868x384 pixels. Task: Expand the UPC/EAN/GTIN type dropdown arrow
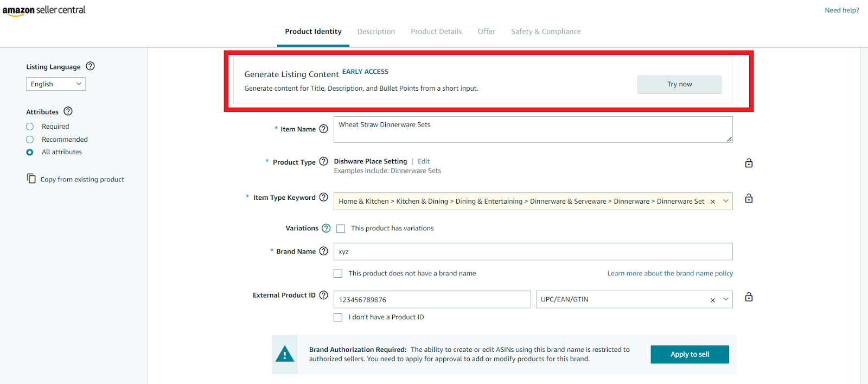coord(726,299)
